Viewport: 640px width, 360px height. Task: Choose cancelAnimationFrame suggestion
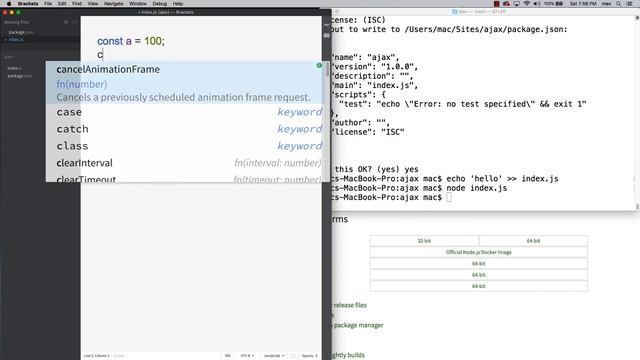pyautogui.click(x=184, y=82)
